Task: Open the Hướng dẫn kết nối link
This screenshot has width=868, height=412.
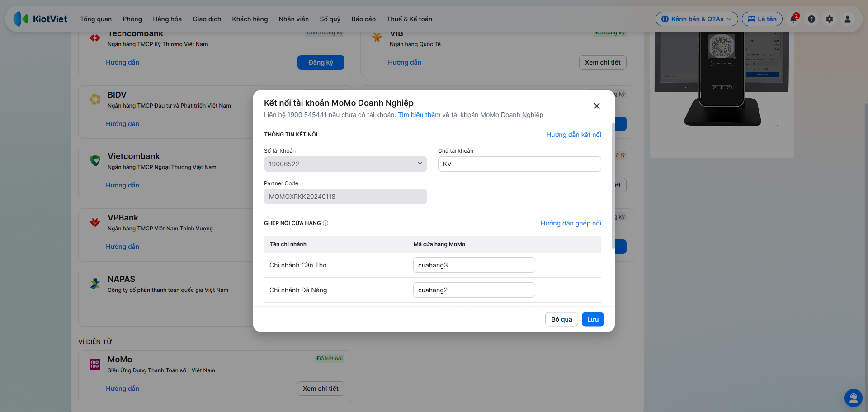Action: click(574, 135)
